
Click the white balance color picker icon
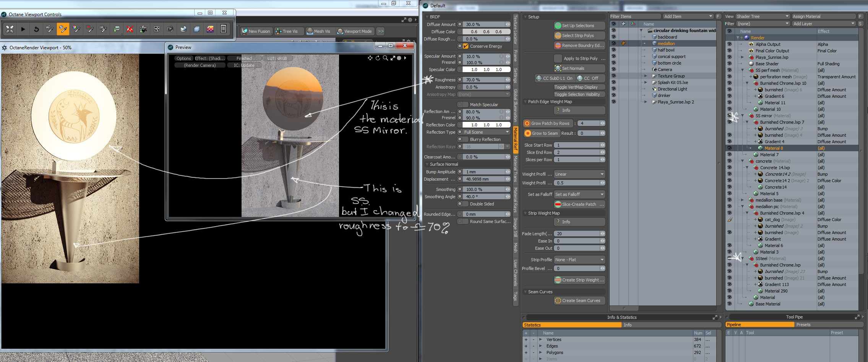[x=76, y=29]
